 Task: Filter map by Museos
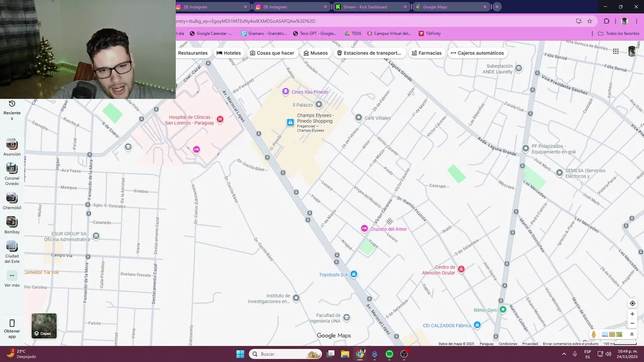click(315, 53)
